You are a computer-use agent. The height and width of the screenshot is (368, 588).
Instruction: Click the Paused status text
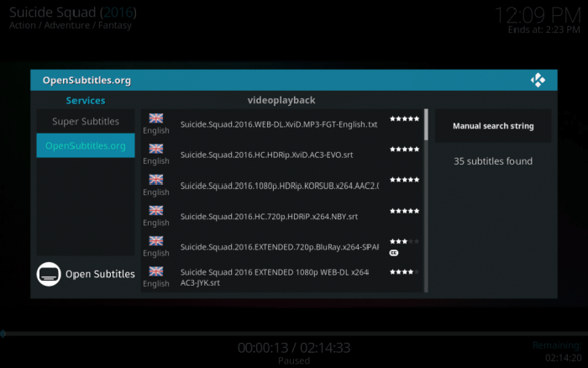click(294, 361)
